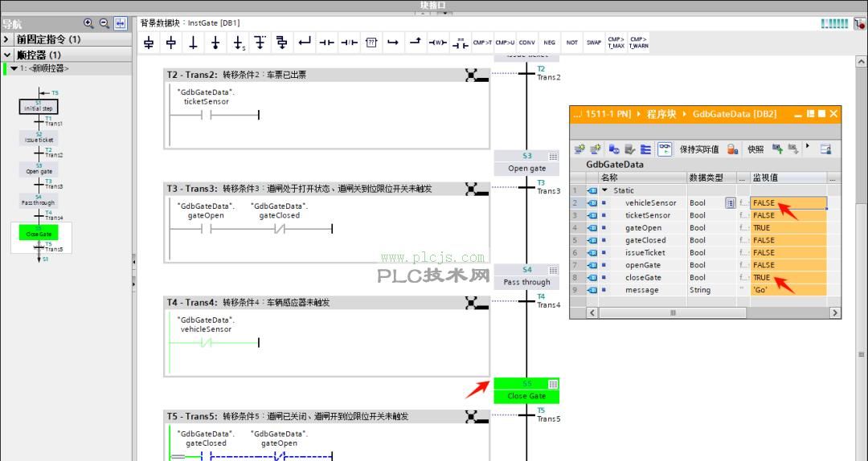The image size is (868, 461).
Task: Click expand-all-rows icon in GdbGateData toolbar
Action: [645, 149]
